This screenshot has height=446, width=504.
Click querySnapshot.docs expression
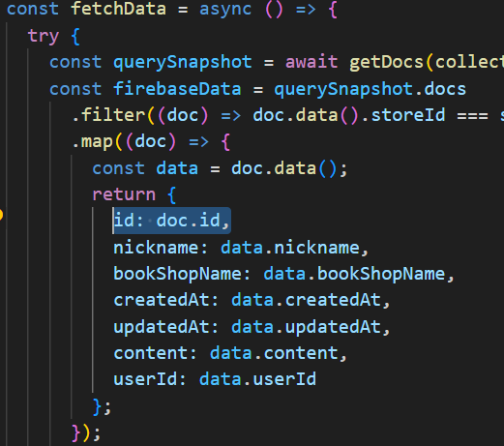(x=371, y=89)
